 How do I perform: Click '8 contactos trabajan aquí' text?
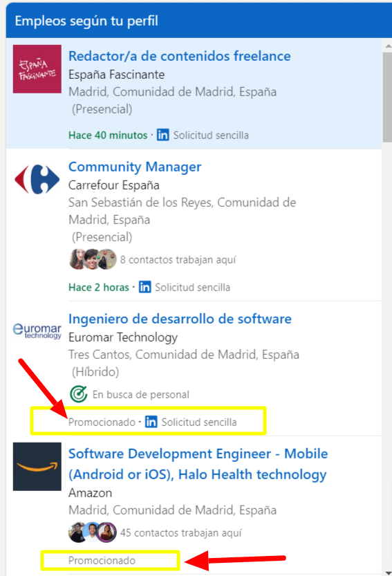click(178, 260)
